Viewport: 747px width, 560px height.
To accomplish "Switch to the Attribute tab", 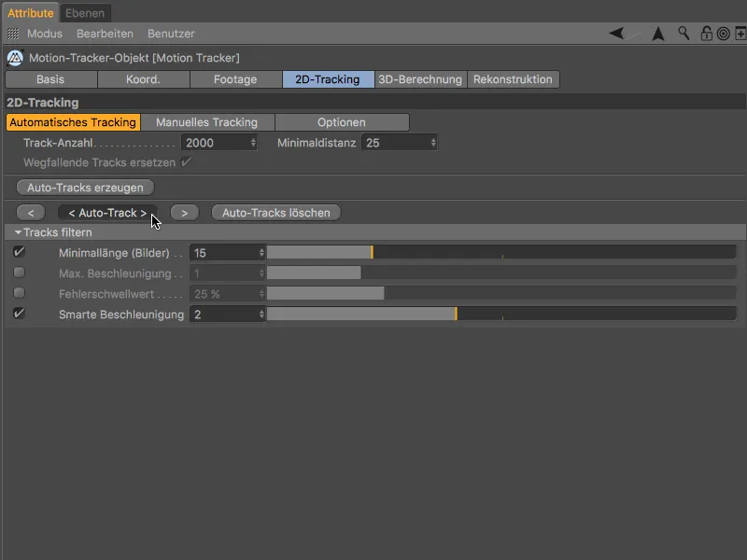I will (31, 13).
